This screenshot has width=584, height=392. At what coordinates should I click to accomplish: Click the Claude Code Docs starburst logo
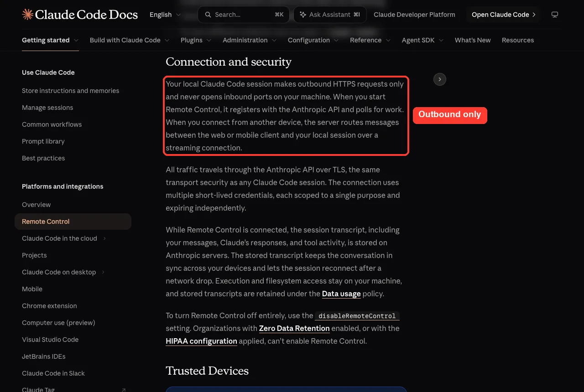(27, 15)
